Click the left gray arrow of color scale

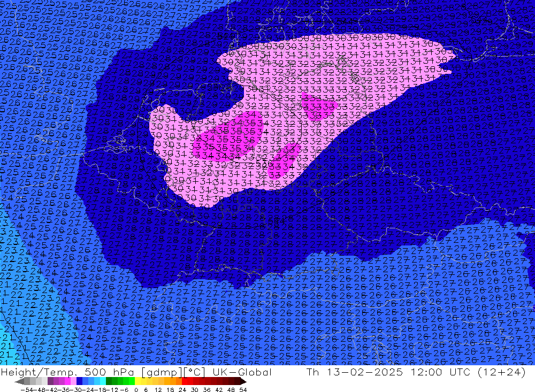click(19, 382)
